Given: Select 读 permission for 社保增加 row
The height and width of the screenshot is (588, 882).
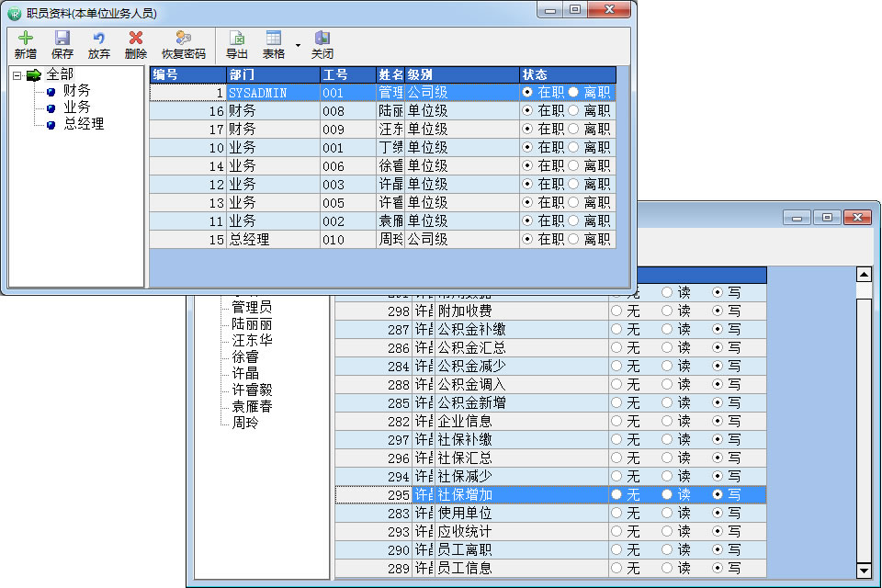Looking at the screenshot, I should point(668,494).
